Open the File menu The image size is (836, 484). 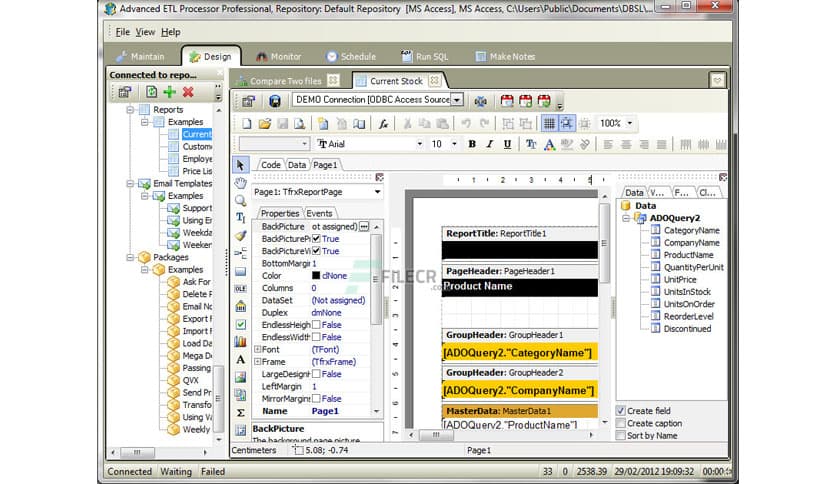click(x=123, y=32)
